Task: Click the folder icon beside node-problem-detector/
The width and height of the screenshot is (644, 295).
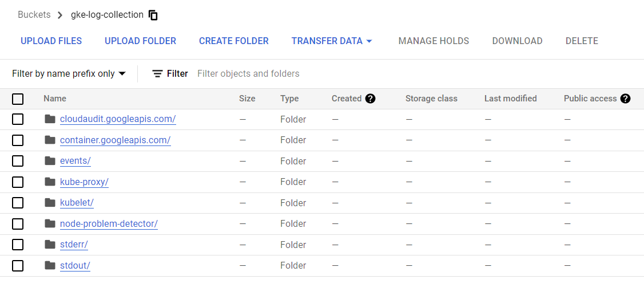Action: tap(50, 224)
